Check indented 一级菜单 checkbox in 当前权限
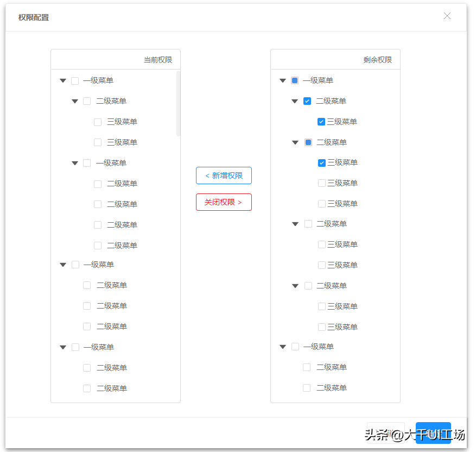This screenshot has width=476, height=452. click(87, 163)
